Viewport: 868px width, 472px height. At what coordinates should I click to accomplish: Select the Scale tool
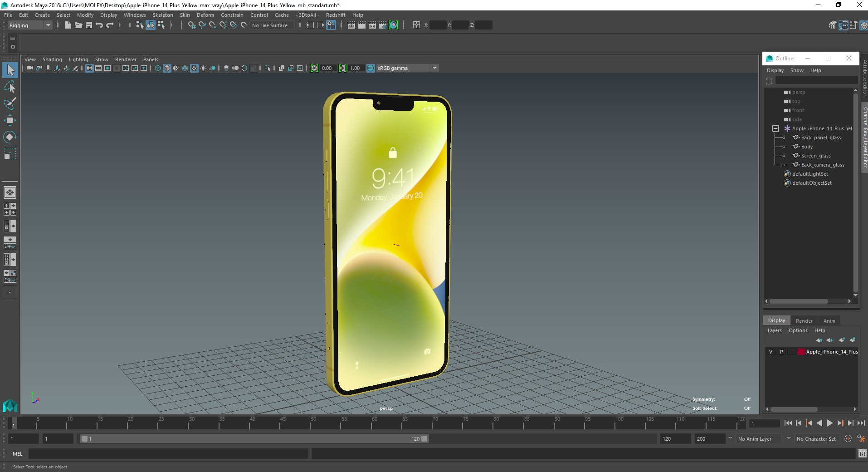coord(10,154)
